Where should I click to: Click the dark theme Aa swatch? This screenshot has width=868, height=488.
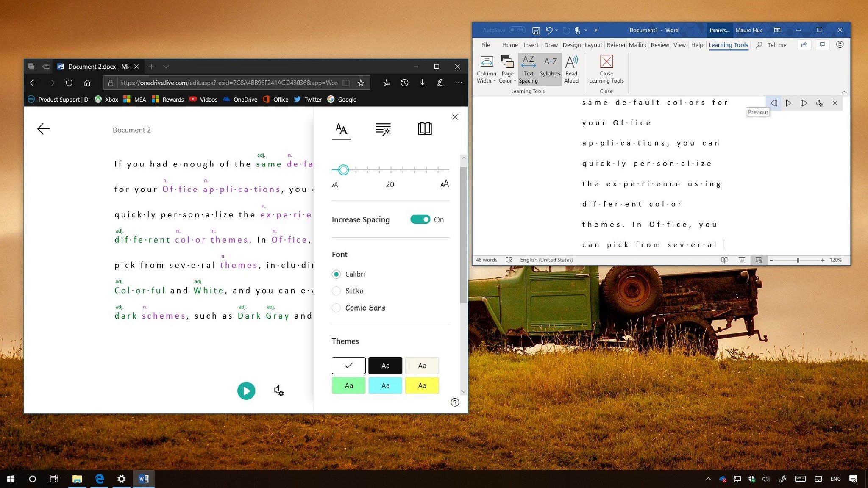(x=385, y=365)
